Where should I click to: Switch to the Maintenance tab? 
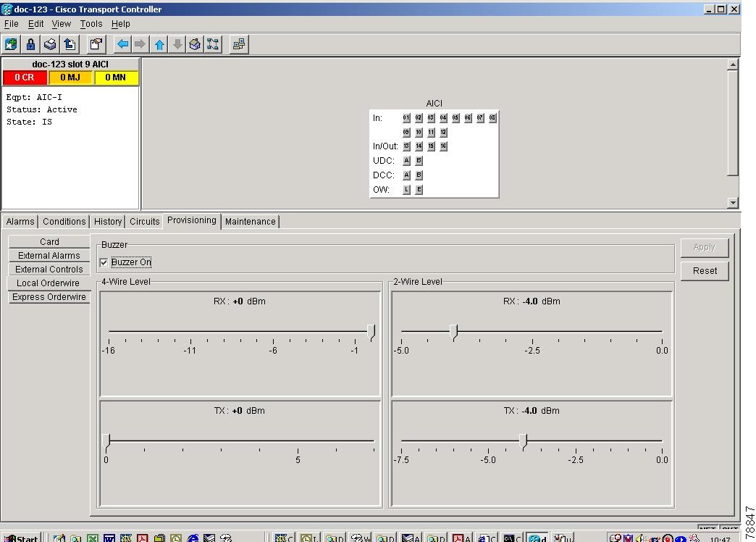click(250, 222)
